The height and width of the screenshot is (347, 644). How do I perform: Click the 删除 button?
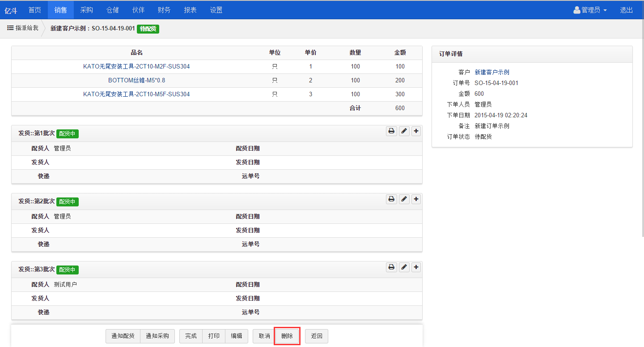click(x=287, y=336)
